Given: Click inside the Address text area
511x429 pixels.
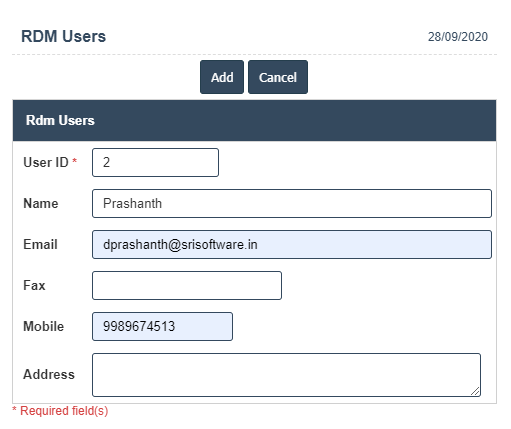Looking at the screenshot, I should 286,375.
